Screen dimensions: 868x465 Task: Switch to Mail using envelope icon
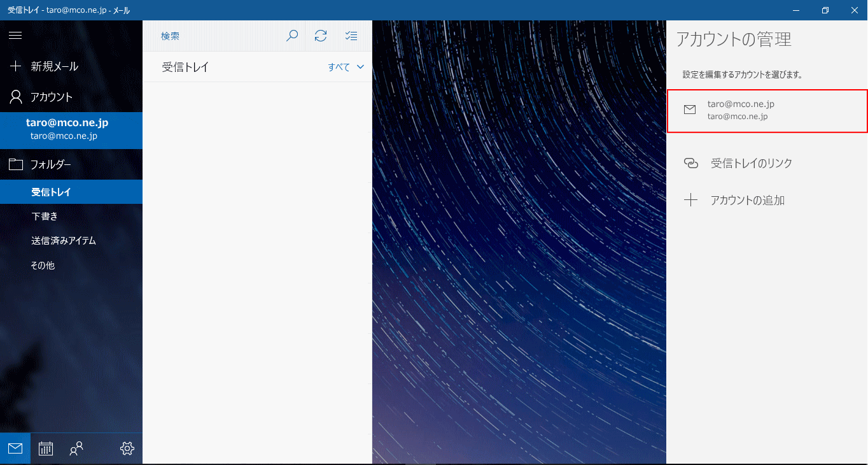[x=15, y=448]
